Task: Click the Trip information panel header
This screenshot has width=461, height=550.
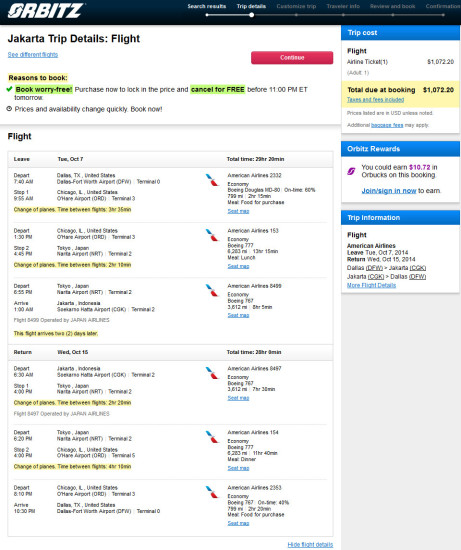Action: tap(400, 217)
